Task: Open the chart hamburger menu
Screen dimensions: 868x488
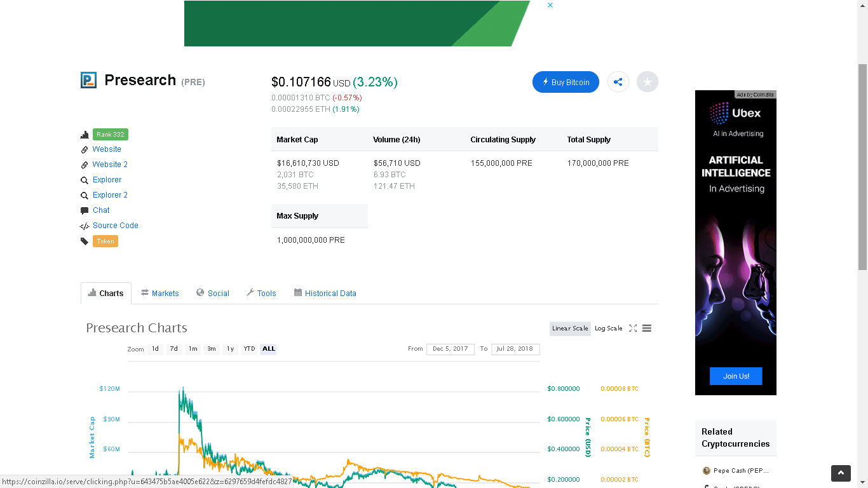Action: coord(647,329)
